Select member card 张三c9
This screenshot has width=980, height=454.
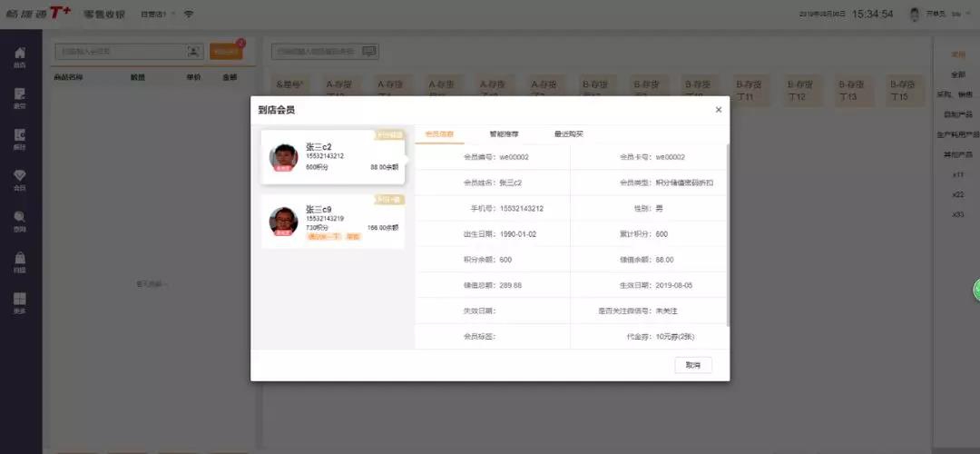333,222
